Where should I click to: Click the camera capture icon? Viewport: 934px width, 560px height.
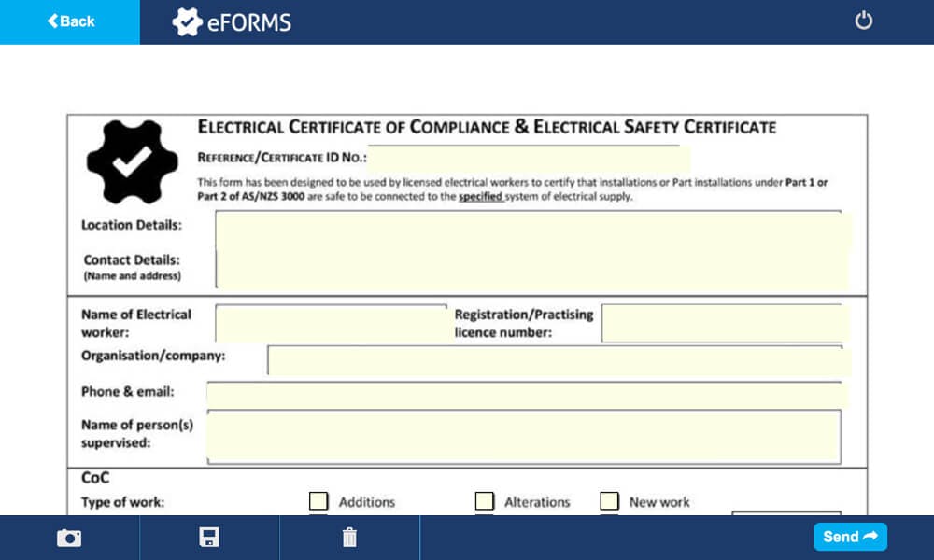tap(69, 537)
